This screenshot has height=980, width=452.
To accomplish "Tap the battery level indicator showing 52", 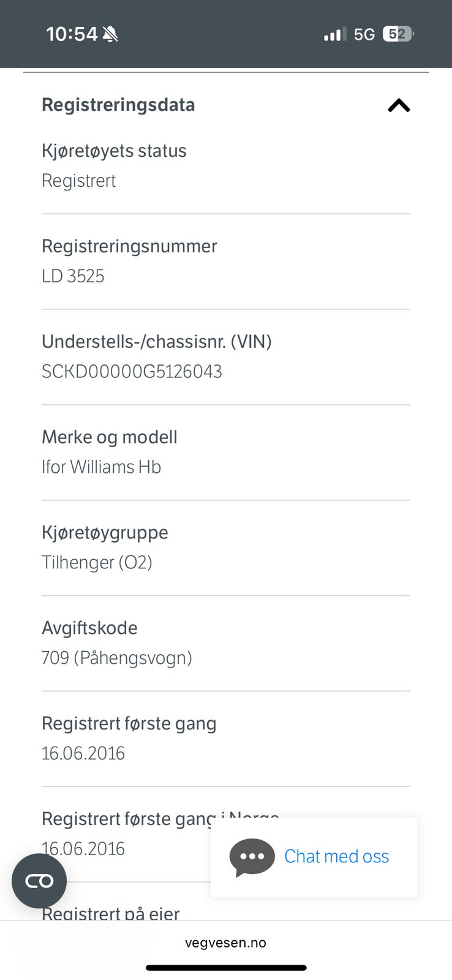I will coord(397,34).
